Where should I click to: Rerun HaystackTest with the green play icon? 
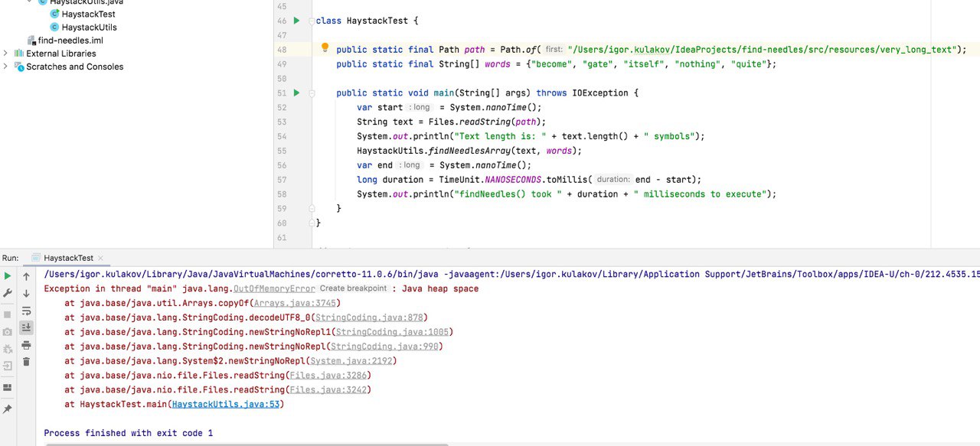click(x=8, y=276)
